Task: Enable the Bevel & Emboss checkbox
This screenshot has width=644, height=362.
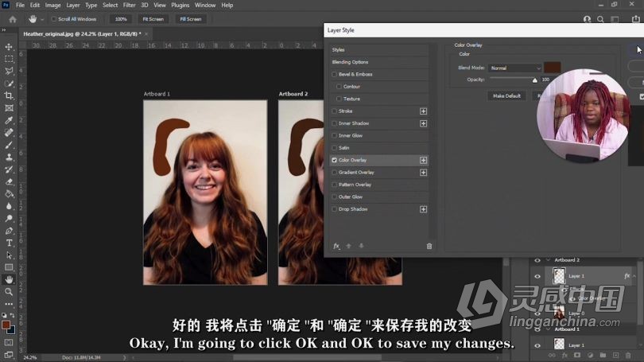Action: click(334, 74)
